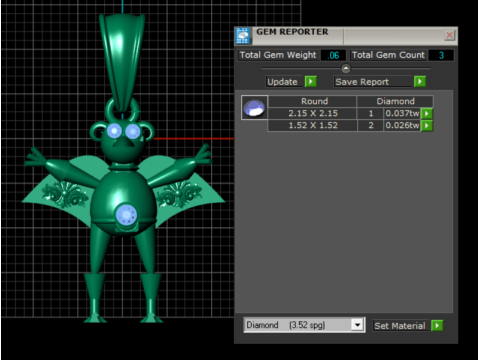Click the Total Gem Weight value field
480x360 pixels.
pos(333,55)
